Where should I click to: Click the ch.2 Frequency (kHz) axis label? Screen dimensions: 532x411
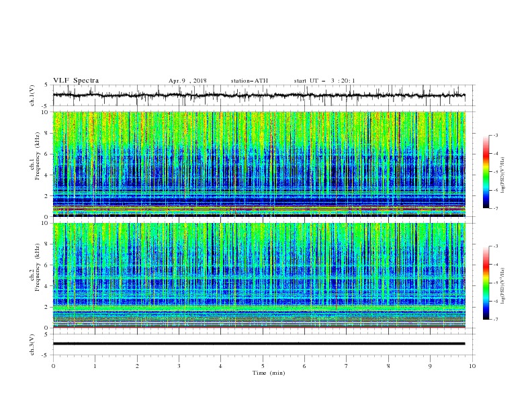coord(35,275)
